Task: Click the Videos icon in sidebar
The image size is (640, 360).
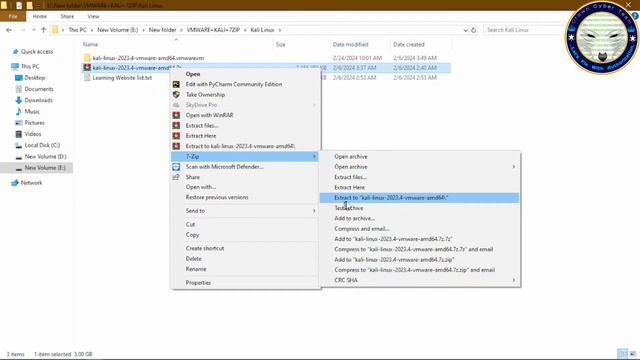Action: (19, 134)
